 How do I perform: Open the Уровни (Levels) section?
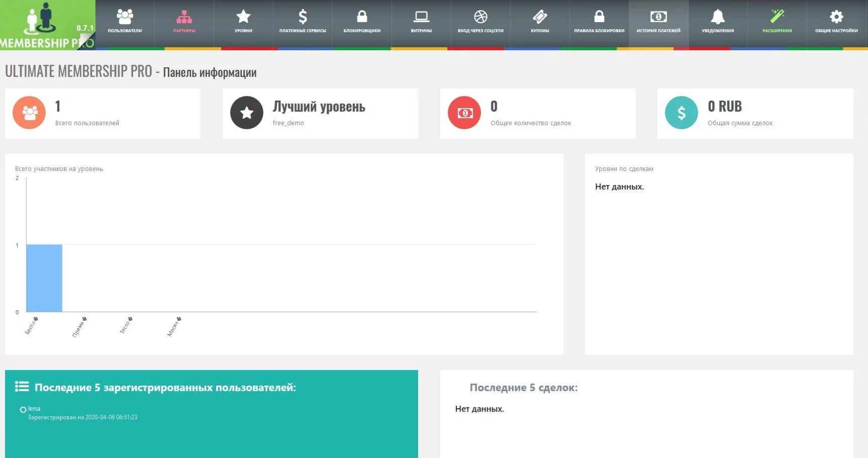coord(243,23)
